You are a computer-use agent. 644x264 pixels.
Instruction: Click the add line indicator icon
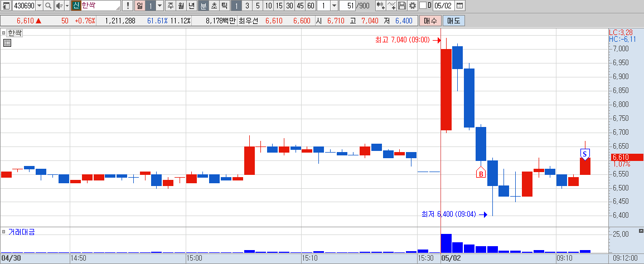[x=391, y=6]
